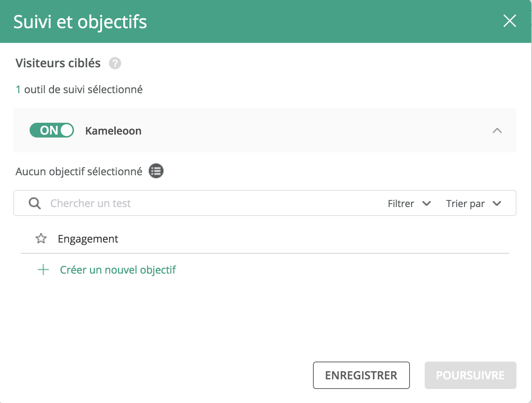This screenshot has height=403, width=532.
Task: Open the help tooltip beside Visiteurs ciblés
Action: (x=115, y=63)
